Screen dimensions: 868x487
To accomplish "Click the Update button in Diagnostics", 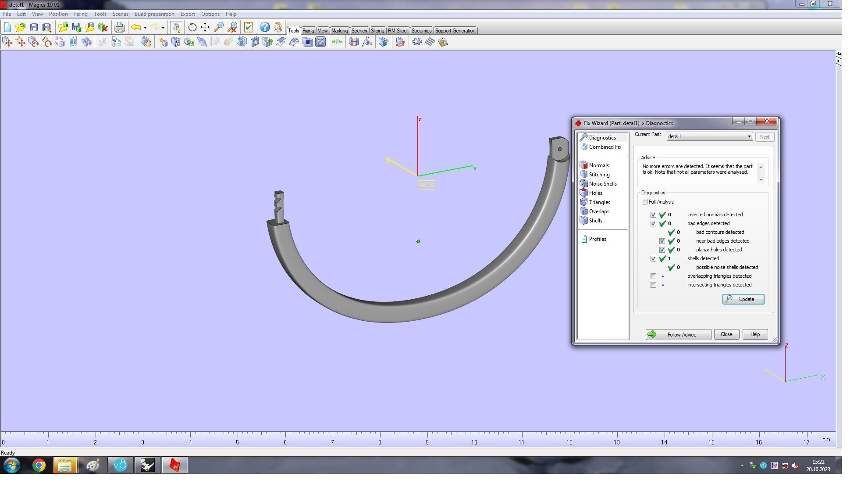I will [x=743, y=299].
